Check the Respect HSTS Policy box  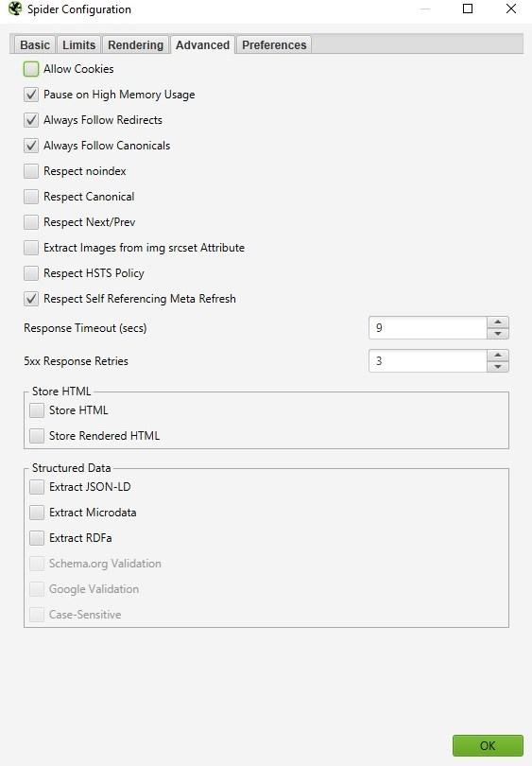[x=31, y=273]
